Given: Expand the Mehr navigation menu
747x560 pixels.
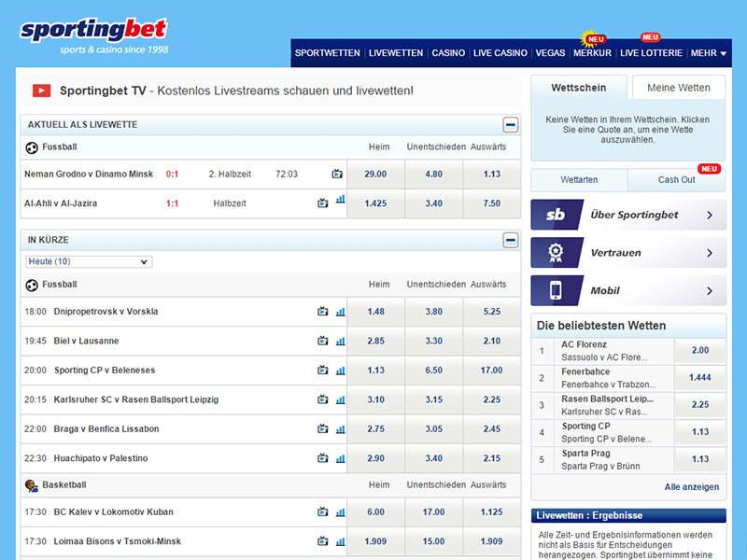Looking at the screenshot, I should [x=709, y=53].
